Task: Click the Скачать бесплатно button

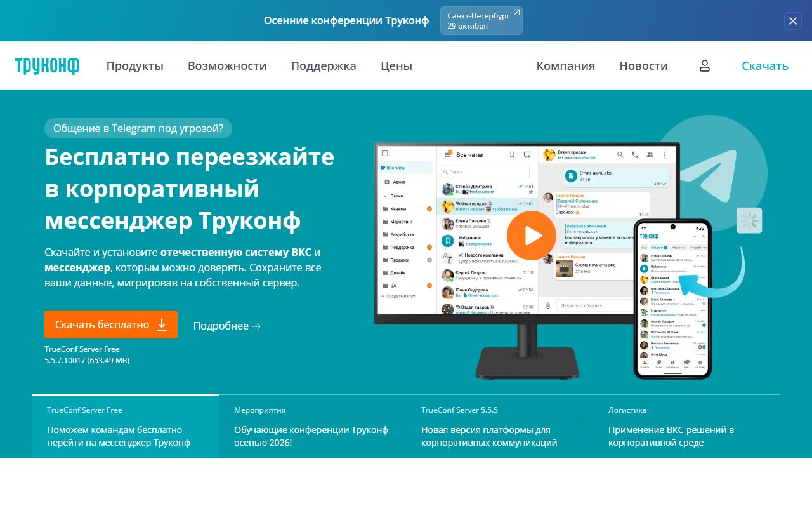Action: click(x=111, y=324)
